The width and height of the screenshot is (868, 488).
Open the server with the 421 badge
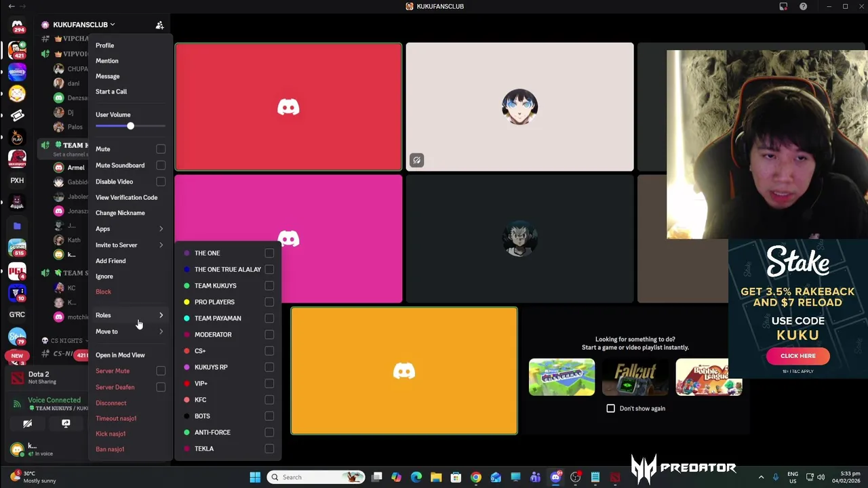(x=17, y=50)
